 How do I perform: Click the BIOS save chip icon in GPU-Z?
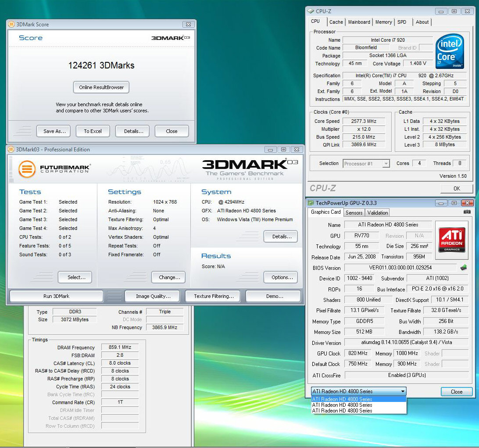(464, 268)
